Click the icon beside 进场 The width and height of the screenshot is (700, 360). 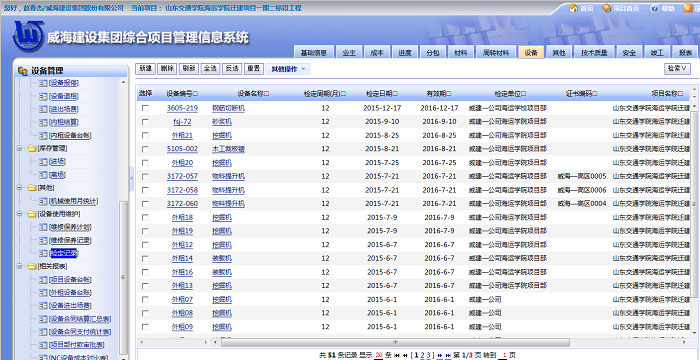tap(43, 161)
